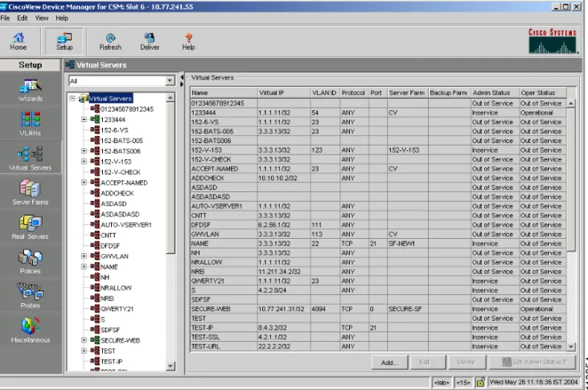Screen dimensions: 588x390
Task: Click the lock icon in status bar
Action: point(480,382)
